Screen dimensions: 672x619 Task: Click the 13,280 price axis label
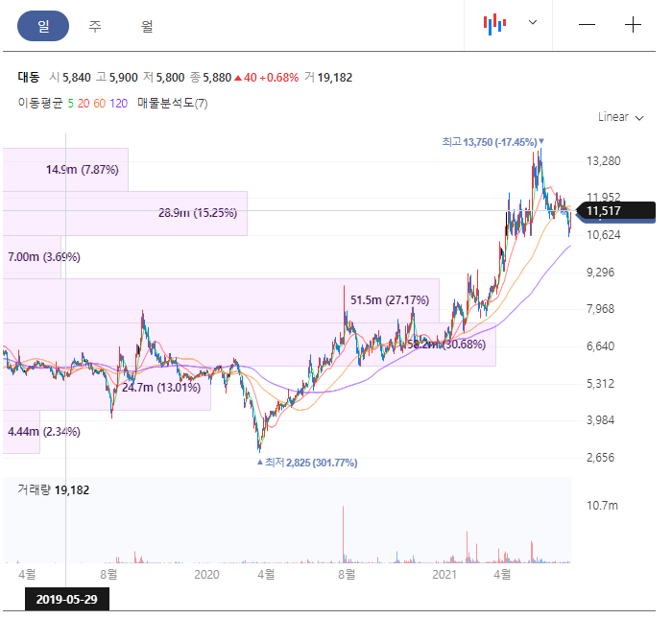click(x=604, y=161)
